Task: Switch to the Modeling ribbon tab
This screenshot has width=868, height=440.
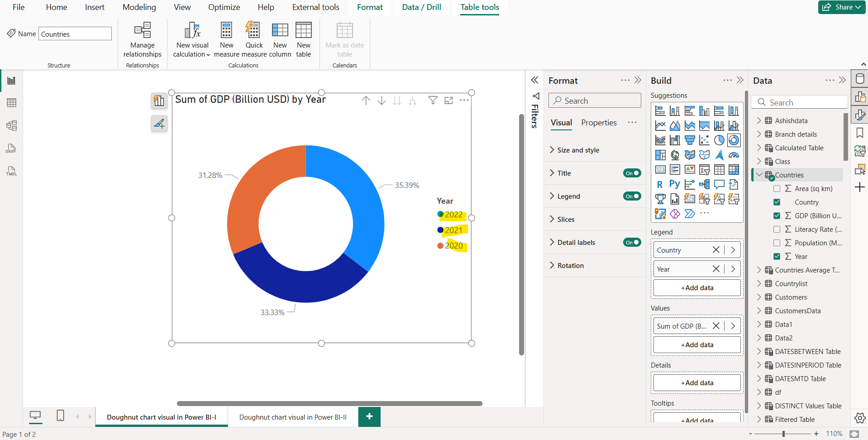Action: [138, 7]
